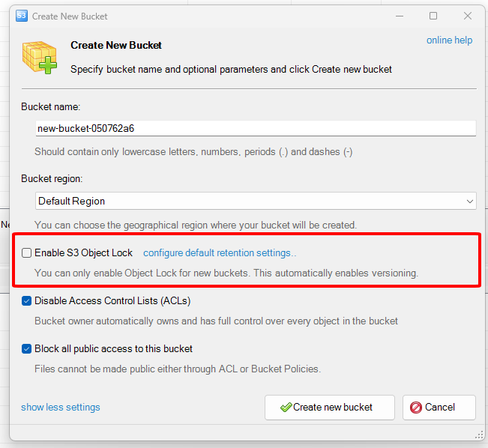This screenshot has width=488, height=448.
Task: Click the Bucket region dropdown arrow
Action: coord(469,201)
